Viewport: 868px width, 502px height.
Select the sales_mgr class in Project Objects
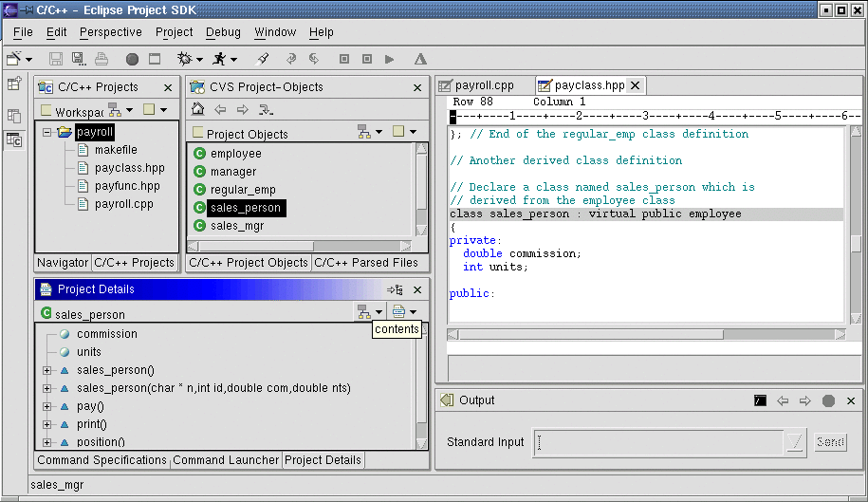pos(237,226)
